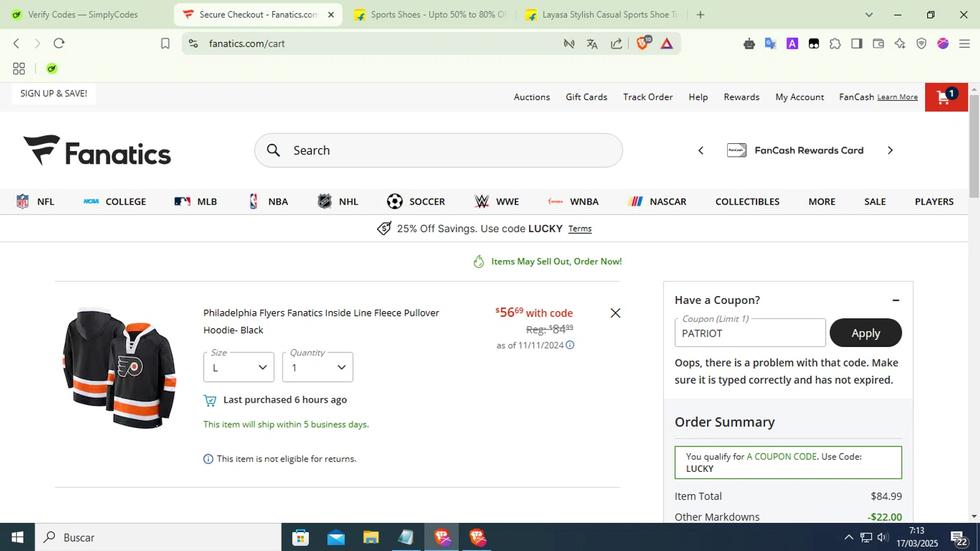Open the Track Order link
Viewport: 980px width, 551px height.
tap(648, 97)
